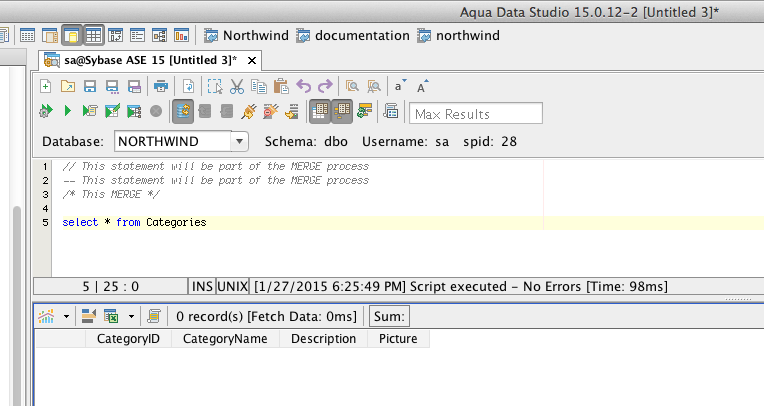764x406 pixels.
Task: Click the results chart icon
Action: pos(46,316)
